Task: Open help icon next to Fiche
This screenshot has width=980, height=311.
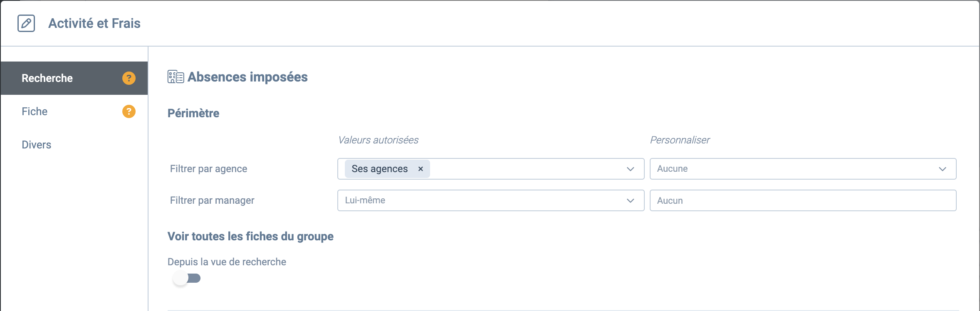Action: pyautogui.click(x=129, y=111)
